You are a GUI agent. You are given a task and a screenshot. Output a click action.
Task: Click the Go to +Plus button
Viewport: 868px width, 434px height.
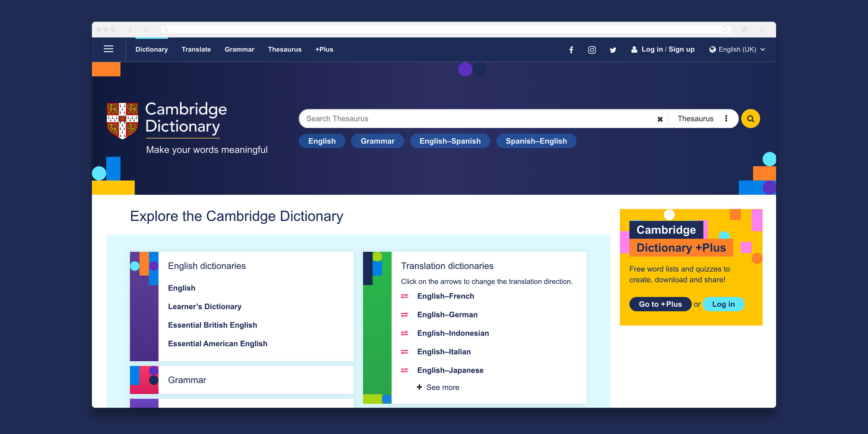point(660,304)
